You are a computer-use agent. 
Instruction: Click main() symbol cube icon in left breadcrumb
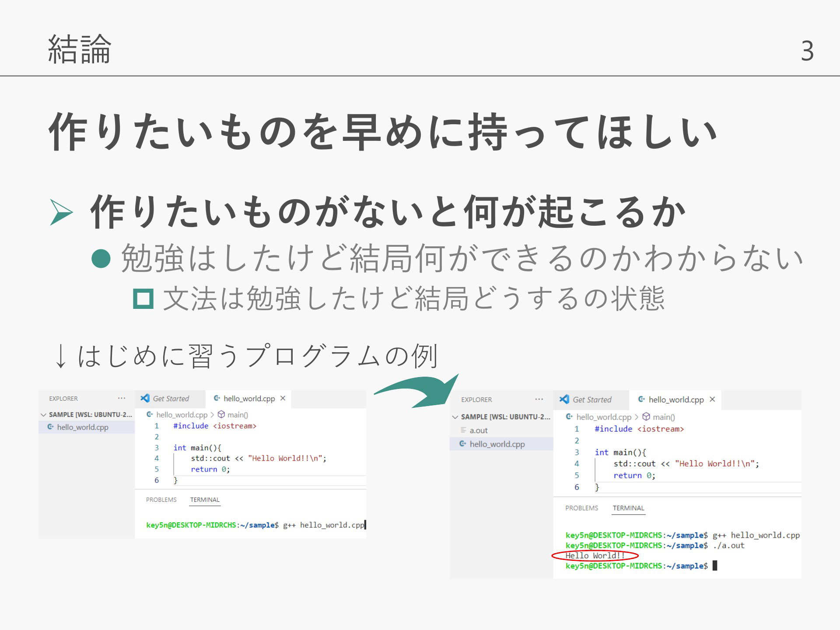coord(221,414)
